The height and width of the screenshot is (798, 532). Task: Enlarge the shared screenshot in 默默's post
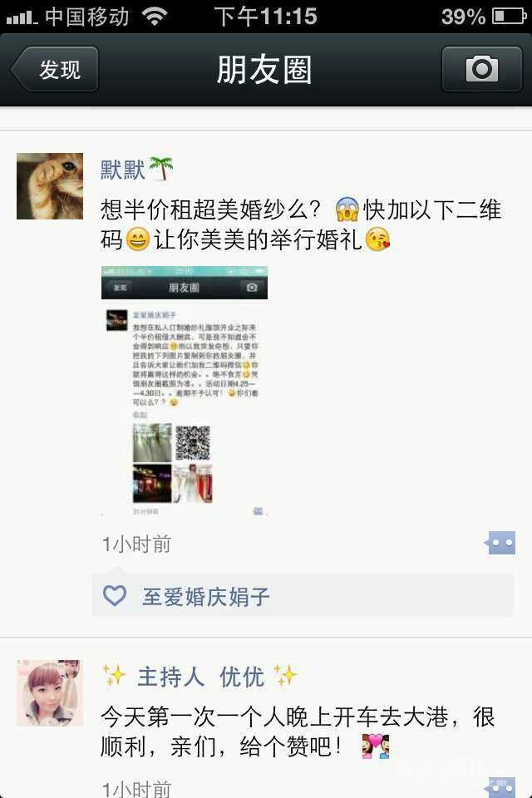(185, 391)
